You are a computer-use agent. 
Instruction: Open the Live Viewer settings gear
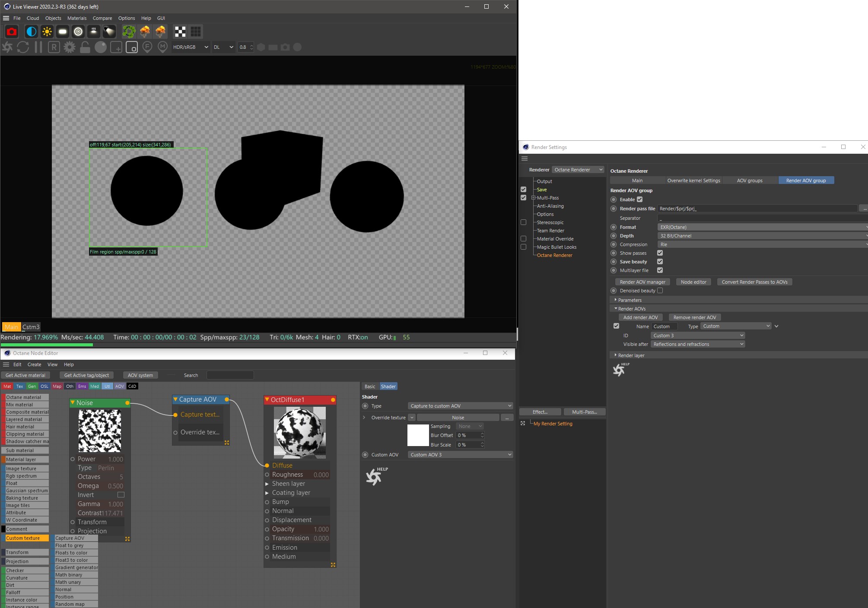(x=69, y=47)
